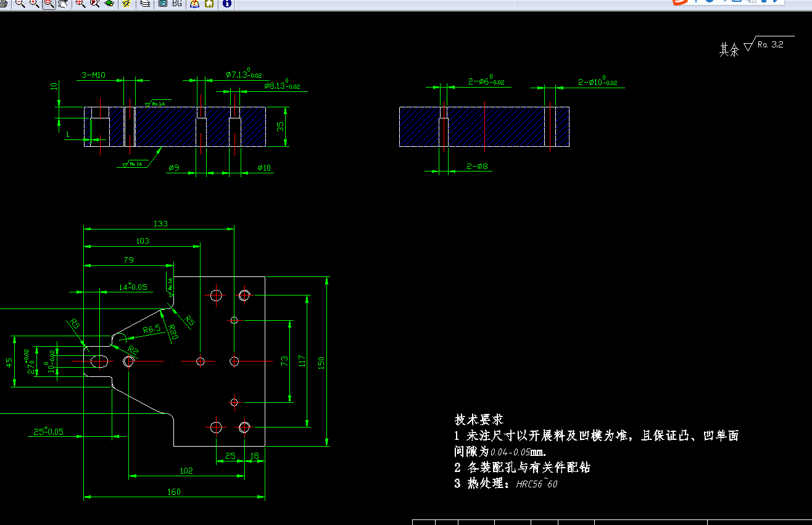Click the home icon in toolbar

[x=209, y=3]
